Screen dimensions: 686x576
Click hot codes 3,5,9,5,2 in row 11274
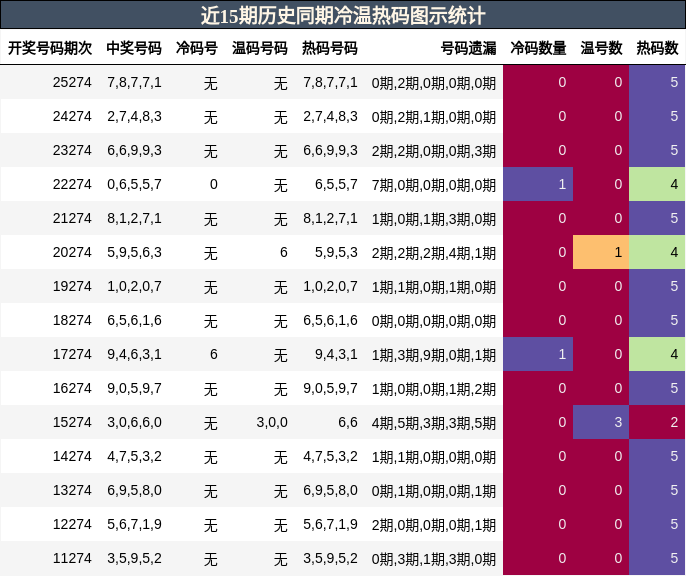[330, 559]
